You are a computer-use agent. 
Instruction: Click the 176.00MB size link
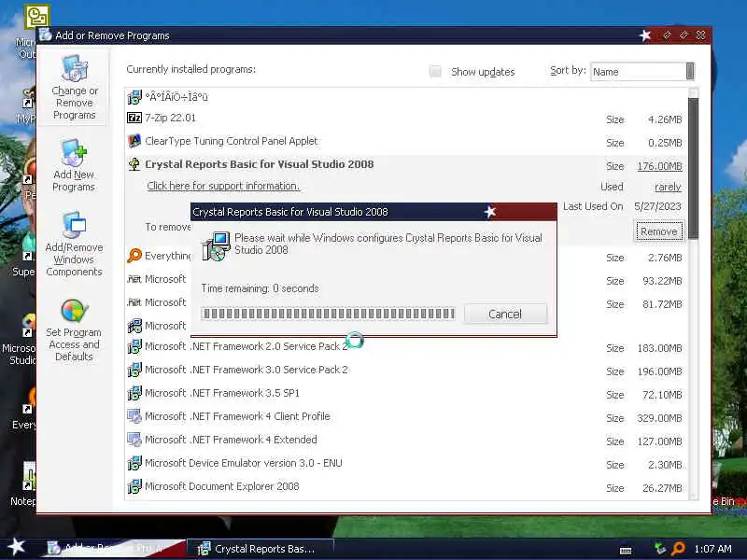(660, 166)
